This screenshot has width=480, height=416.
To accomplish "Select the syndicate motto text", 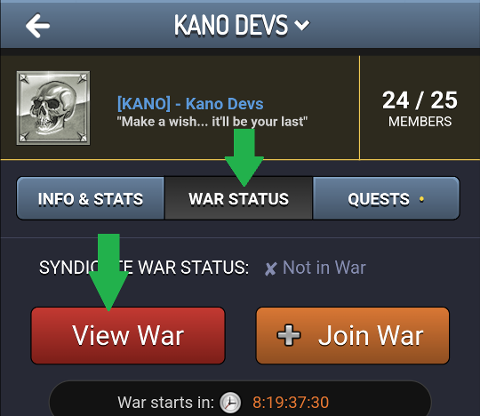I will [x=212, y=122].
